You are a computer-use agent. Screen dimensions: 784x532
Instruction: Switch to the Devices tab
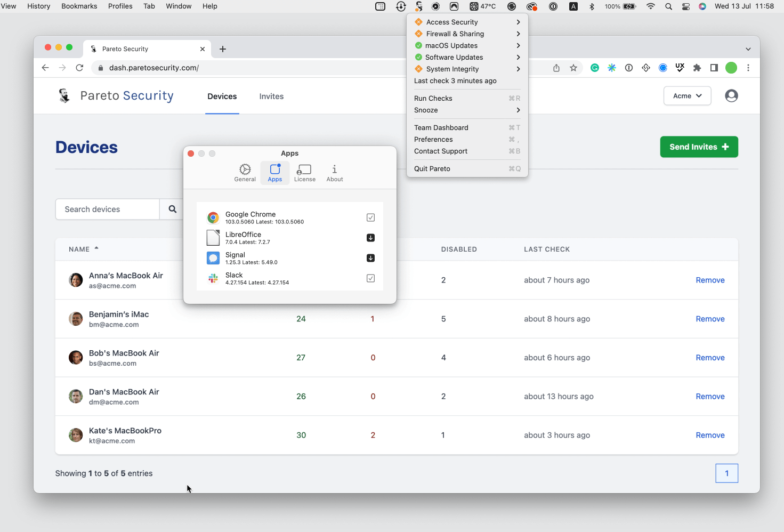(x=222, y=96)
